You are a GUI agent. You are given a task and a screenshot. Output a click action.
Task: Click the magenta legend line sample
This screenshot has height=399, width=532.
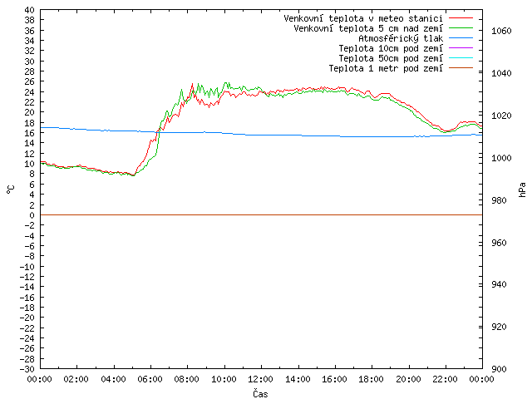point(461,48)
